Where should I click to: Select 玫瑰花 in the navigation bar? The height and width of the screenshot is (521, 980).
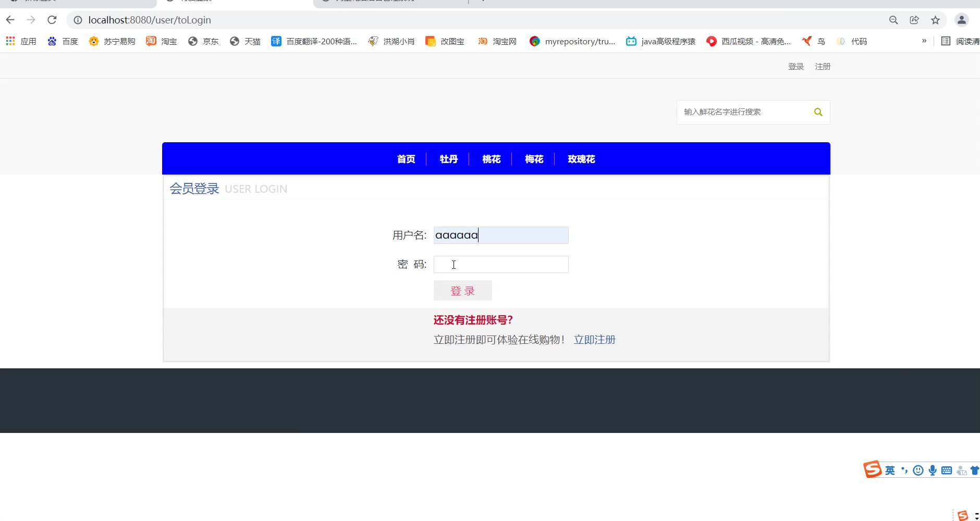pyautogui.click(x=581, y=159)
